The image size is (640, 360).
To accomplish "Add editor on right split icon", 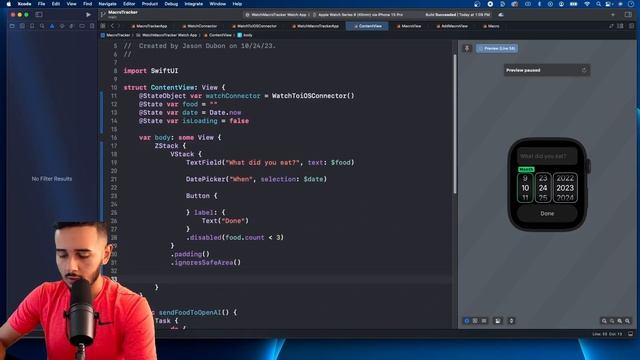I will coord(631,26).
